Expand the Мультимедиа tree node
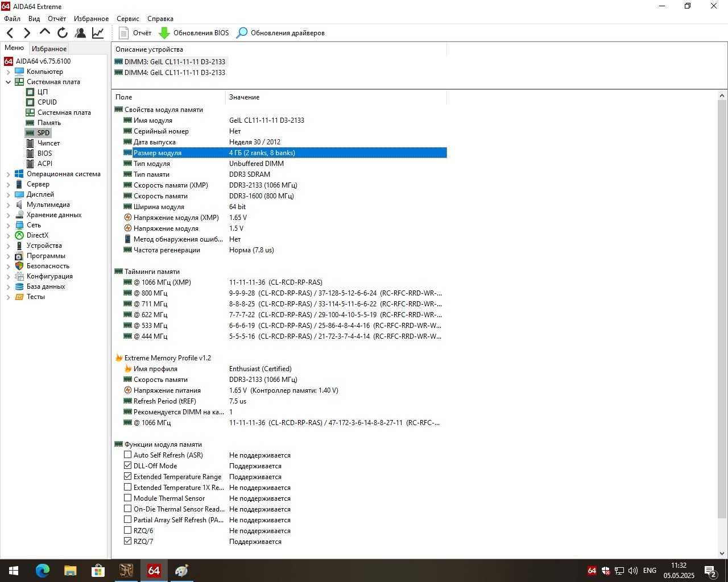 [8, 205]
